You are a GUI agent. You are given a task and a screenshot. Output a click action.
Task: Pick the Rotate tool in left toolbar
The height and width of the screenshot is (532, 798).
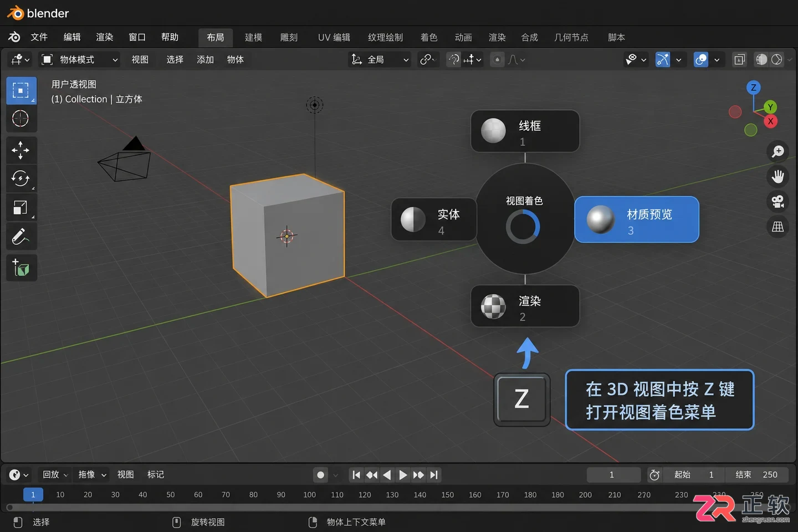coord(21,178)
